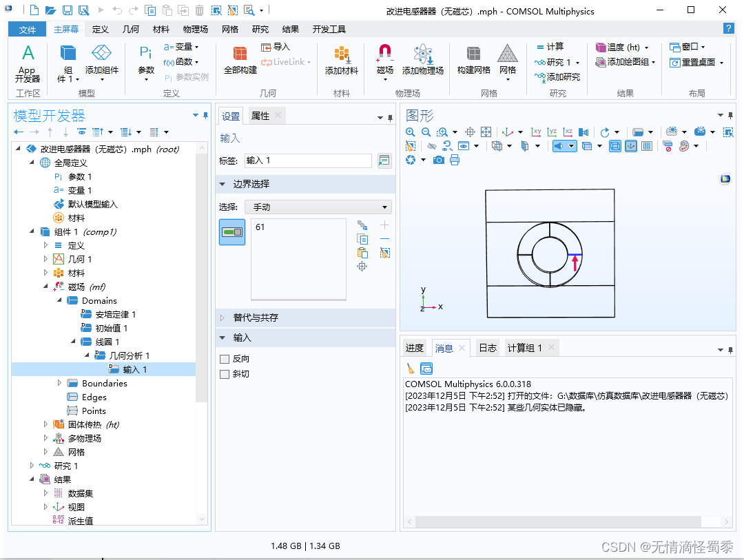Switch to the 结果 ribbon tab
This screenshot has height=560, width=744.
291,30
